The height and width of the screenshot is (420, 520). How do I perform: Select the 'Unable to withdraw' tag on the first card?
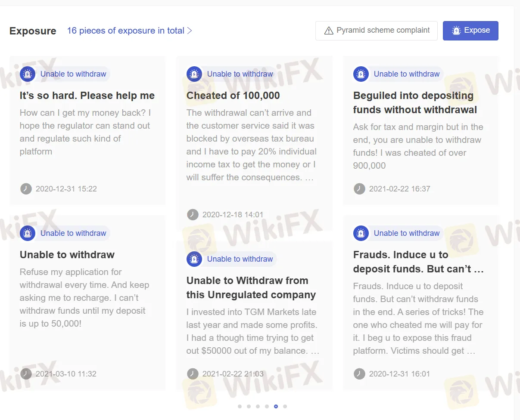point(74,74)
